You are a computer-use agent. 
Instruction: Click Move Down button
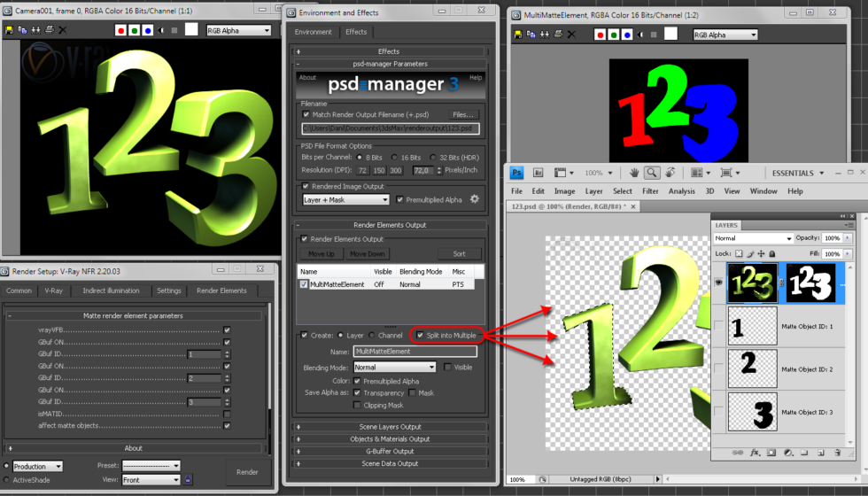(367, 254)
